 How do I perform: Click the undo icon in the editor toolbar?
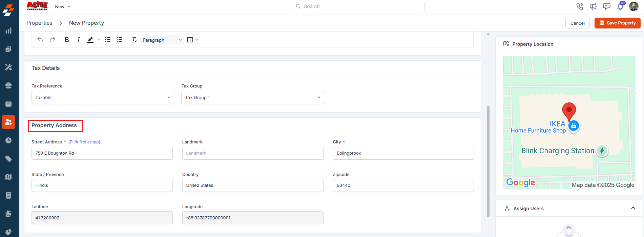[40, 40]
